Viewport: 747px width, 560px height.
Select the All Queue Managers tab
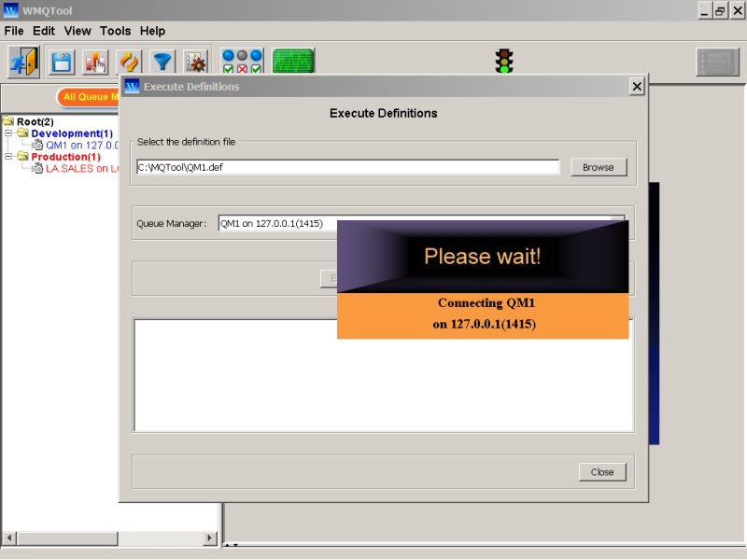pos(89,97)
